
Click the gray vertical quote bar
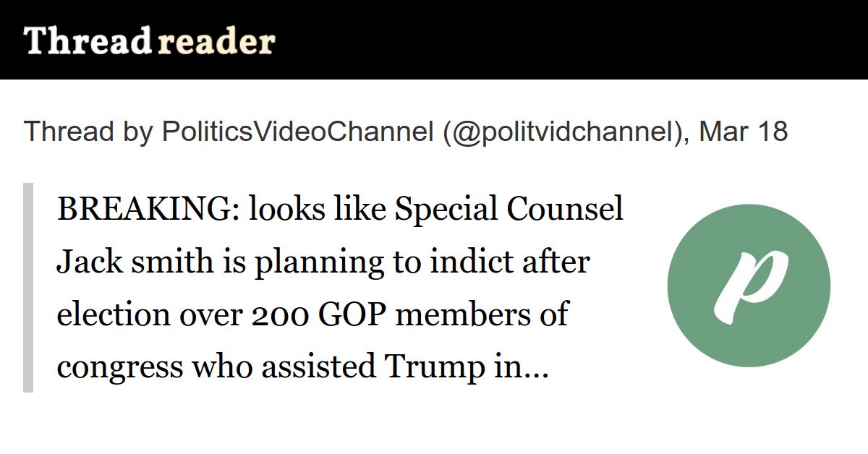click(x=28, y=288)
